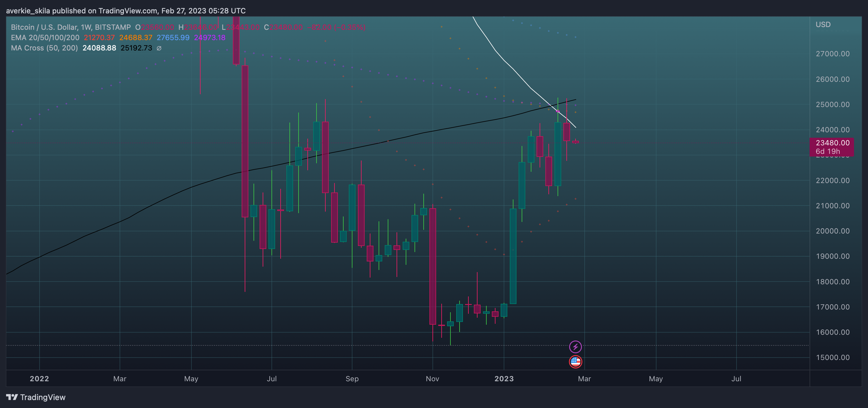
Task: Click the 15000.00 price axis label
Action: (x=832, y=358)
